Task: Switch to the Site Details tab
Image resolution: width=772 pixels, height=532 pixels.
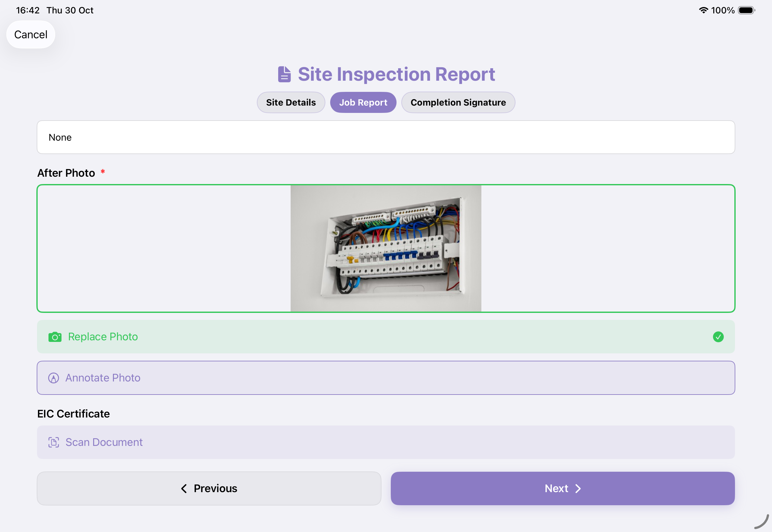Action: click(291, 102)
